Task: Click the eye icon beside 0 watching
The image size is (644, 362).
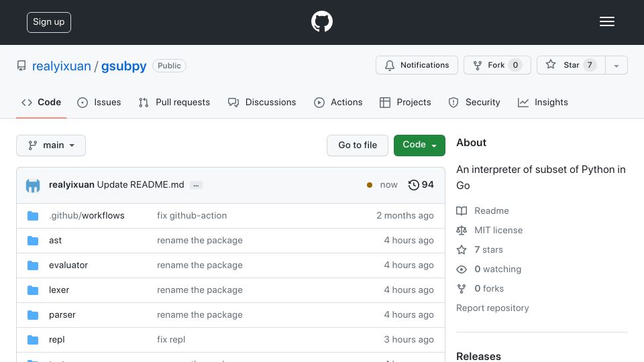Action: [462, 269]
